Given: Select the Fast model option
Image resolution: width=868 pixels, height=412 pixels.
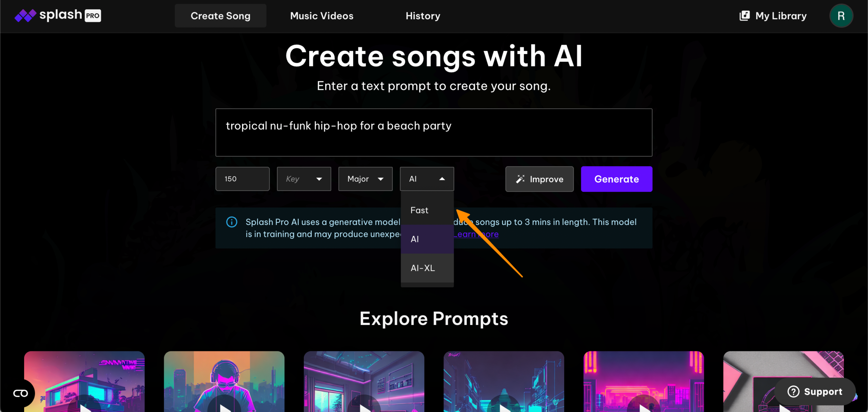Looking at the screenshot, I should coord(420,210).
